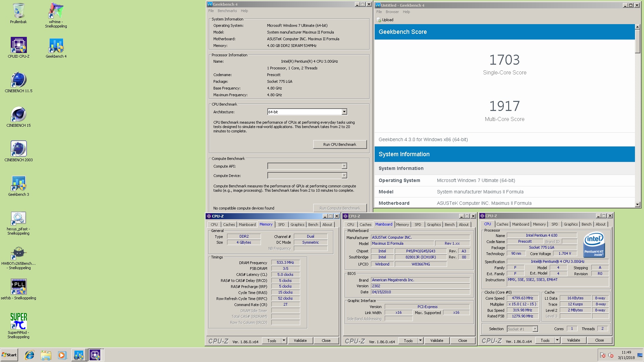This screenshot has width=644, height=362.
Task: Open the Architecture 64-bit dropdown
Action: tap(344, 112)
